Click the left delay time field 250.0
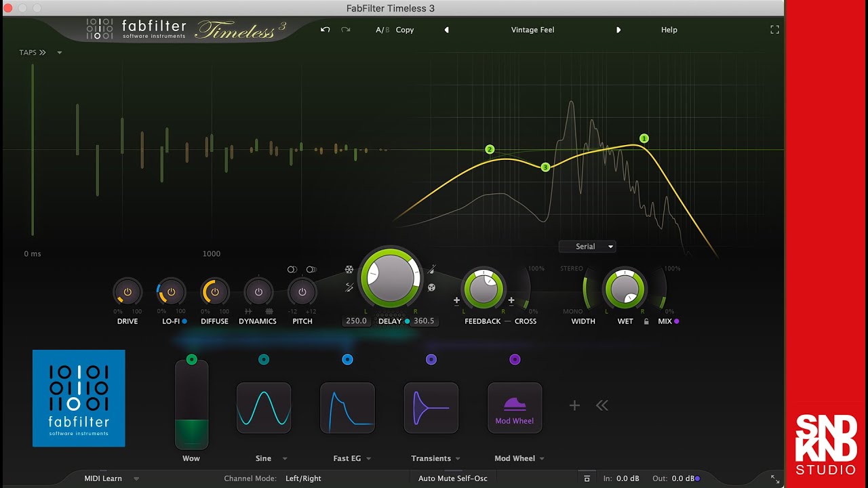 pos(357,321)
